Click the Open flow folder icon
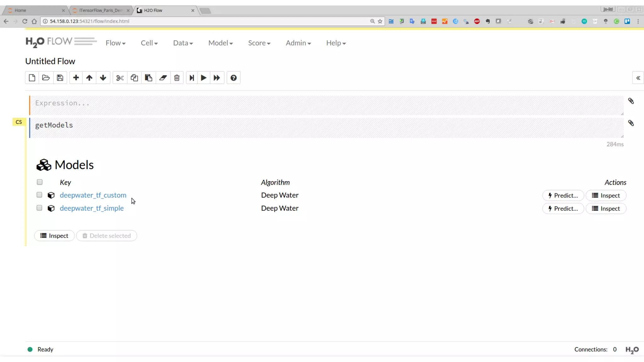This screenshot has width=644, height=362. click(46, 78)
